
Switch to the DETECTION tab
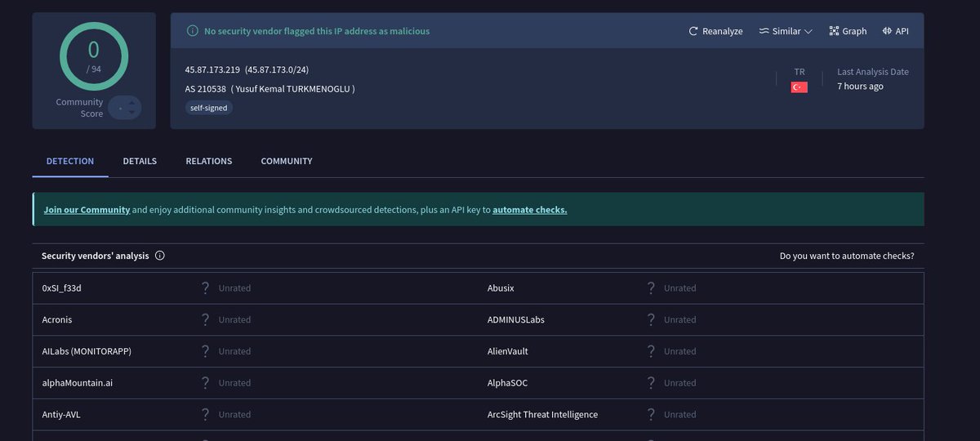[70, 161]
